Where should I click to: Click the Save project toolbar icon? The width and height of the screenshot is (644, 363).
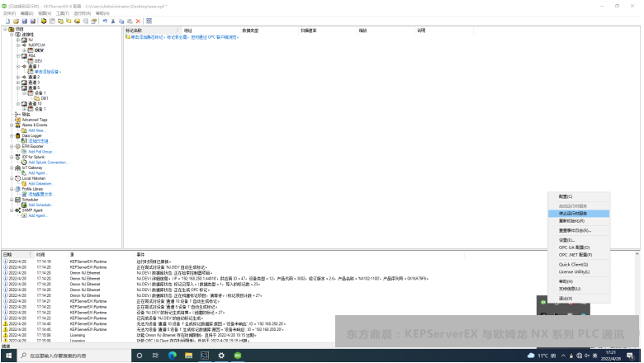pos(25,21)
